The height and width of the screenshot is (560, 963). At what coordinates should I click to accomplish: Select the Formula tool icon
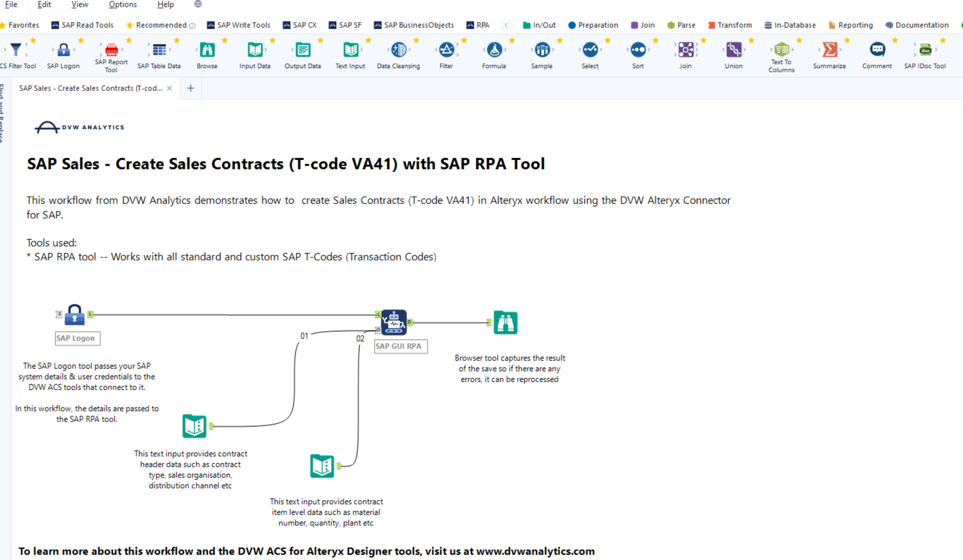tap(494, 51)
